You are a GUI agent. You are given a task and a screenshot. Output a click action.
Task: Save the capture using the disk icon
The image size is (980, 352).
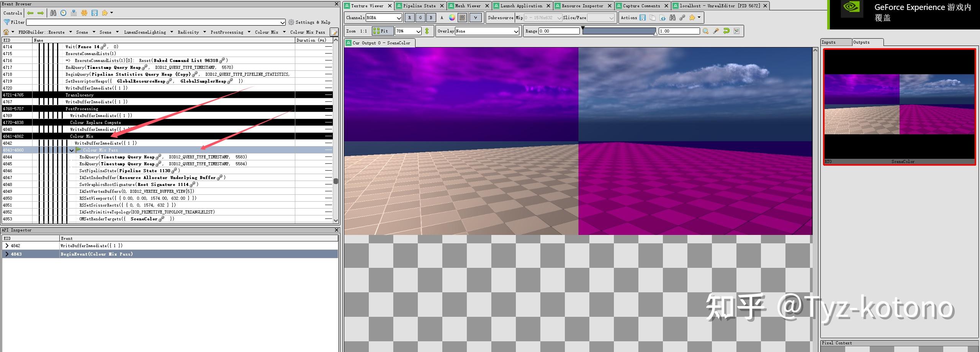pos(94,13)
